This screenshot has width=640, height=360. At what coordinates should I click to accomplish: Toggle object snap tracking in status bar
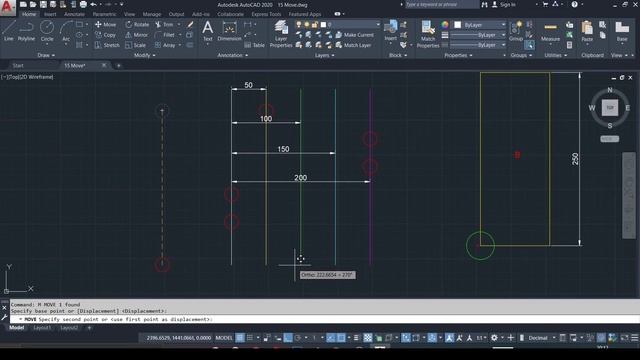pos(331,338)
